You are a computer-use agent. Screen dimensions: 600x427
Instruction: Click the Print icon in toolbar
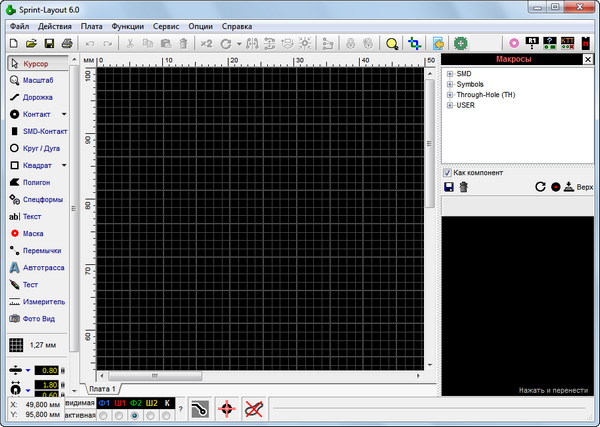(x=66, y=44)
